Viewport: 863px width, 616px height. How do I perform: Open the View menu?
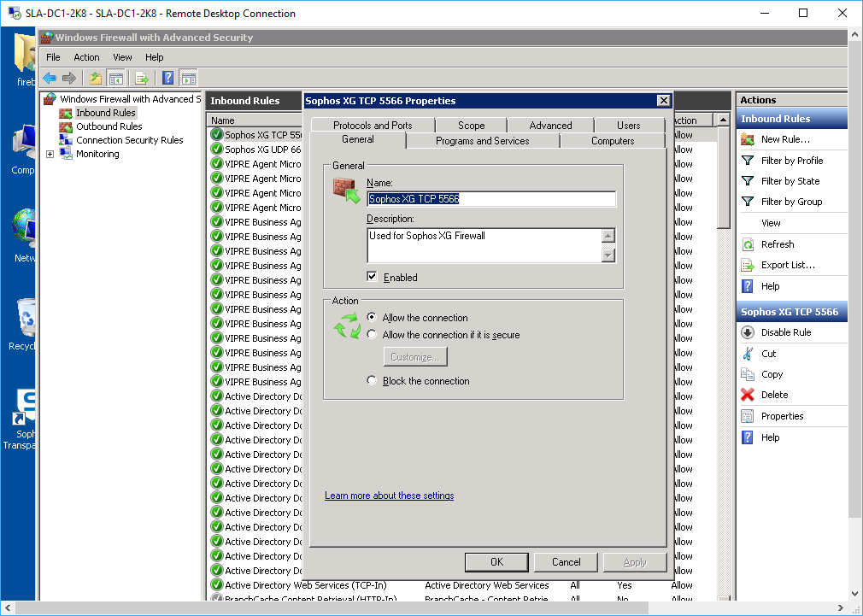click(122, 57)
